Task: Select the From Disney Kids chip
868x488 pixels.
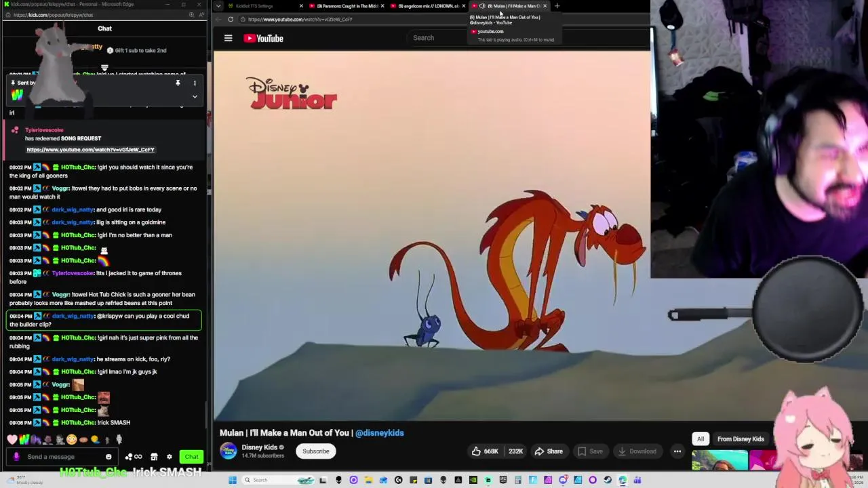Action: [741, 439]
